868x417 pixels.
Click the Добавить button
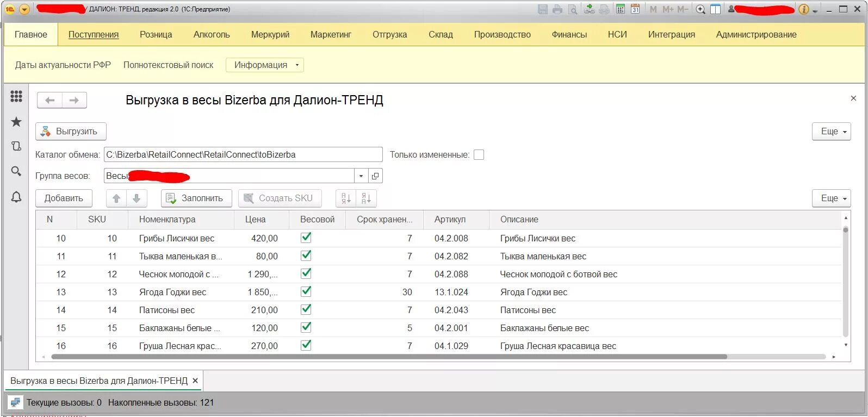click(x=64, y=198)
